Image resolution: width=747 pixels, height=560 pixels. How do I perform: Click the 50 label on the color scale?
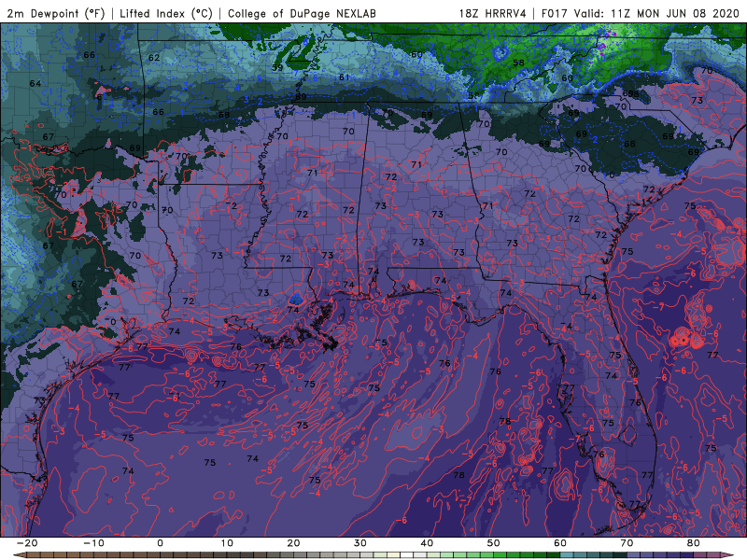[494, 543]
